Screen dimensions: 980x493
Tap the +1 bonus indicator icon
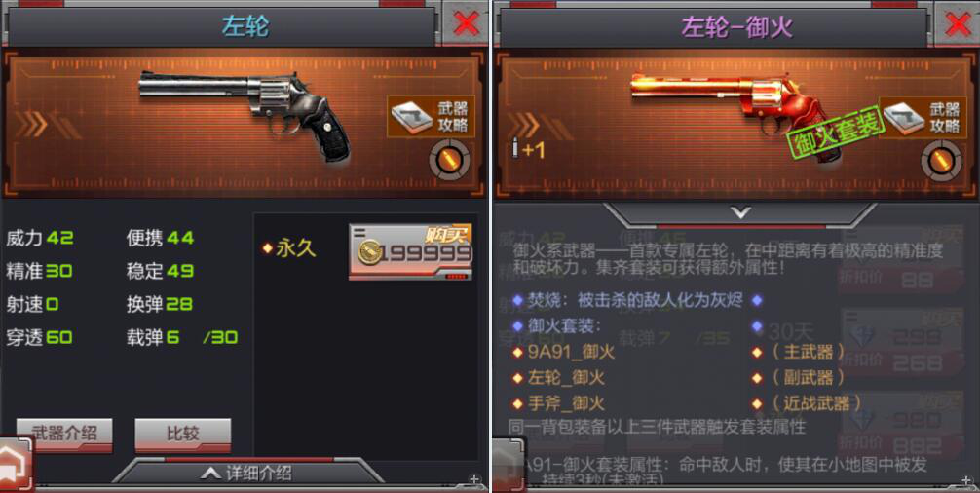[528, 150]
